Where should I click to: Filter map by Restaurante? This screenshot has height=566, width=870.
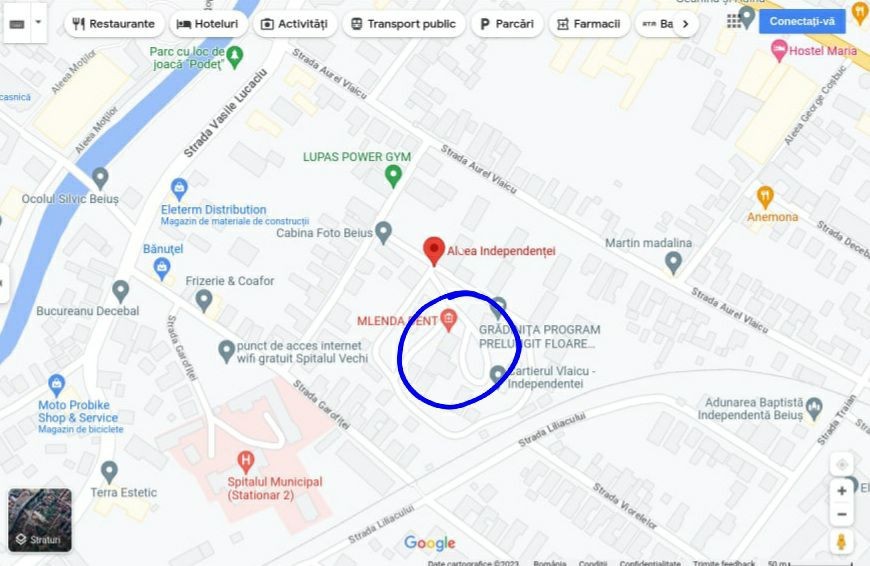[x=114, y=24]
